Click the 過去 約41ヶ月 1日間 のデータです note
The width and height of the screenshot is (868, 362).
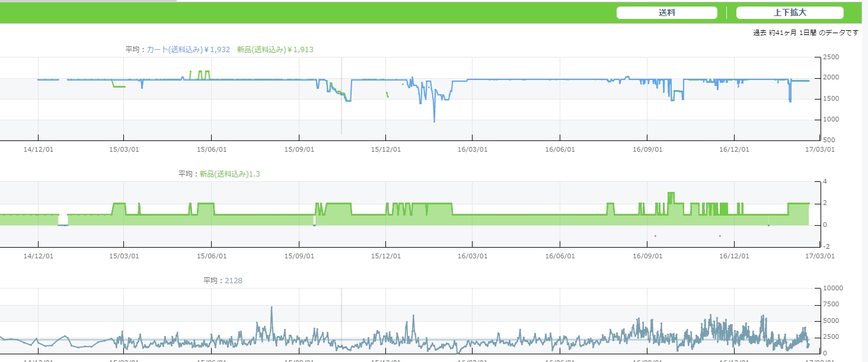click(806, 33)
